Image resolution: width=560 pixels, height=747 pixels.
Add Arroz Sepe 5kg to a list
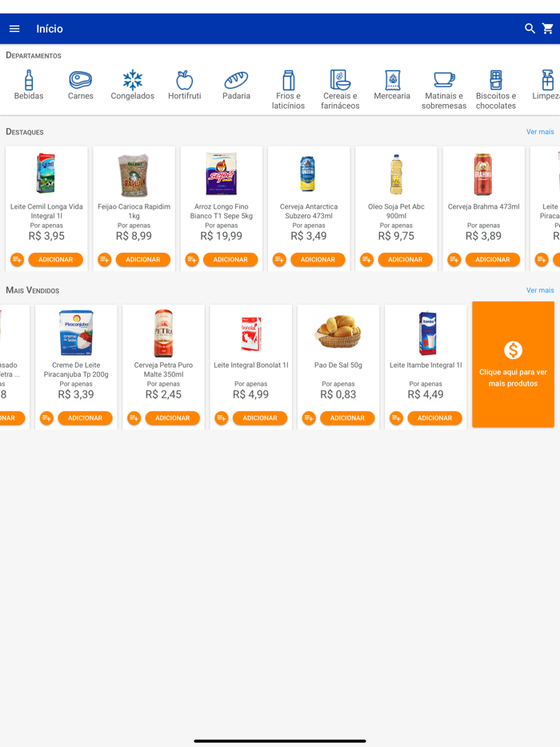[x=192, y=260]
